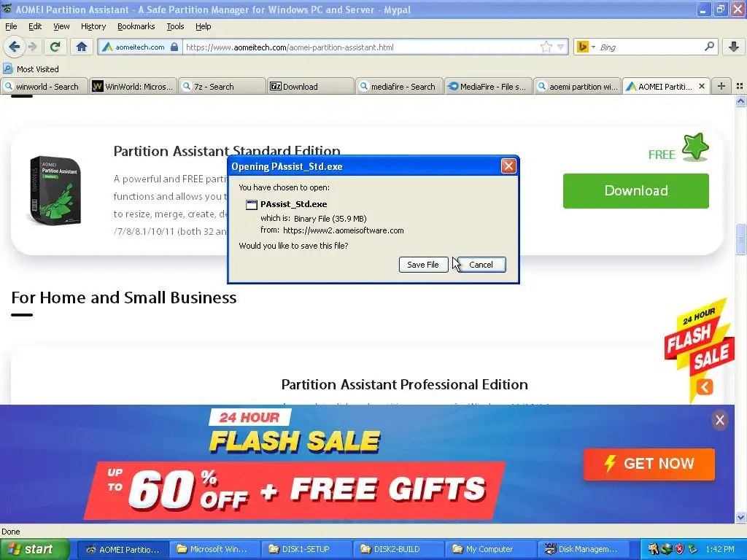Switch to the 7z - Search tab
Viewport: 747px width, 560px height.
222,86
